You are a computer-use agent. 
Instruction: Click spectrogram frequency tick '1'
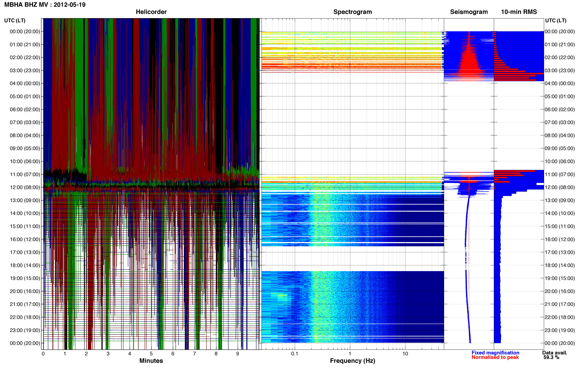click(x=350, y=354)
